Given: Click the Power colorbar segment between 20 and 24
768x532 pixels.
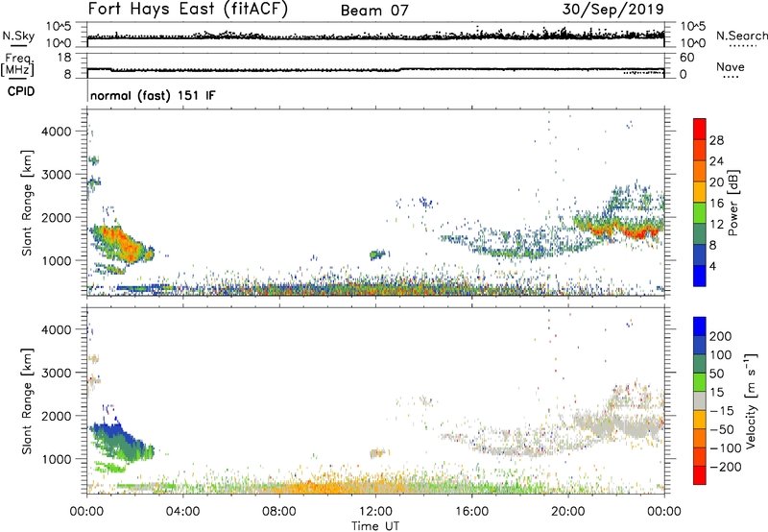Looking at the screenshot, I should pos(700,171).
